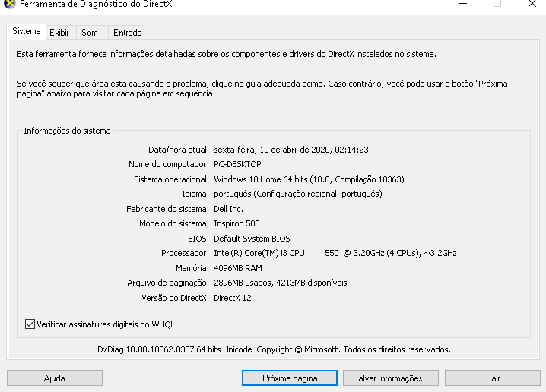This screenshot has width=546, height=392.
Task: Open the Exibir tab
Action: (x=59, y=33)
